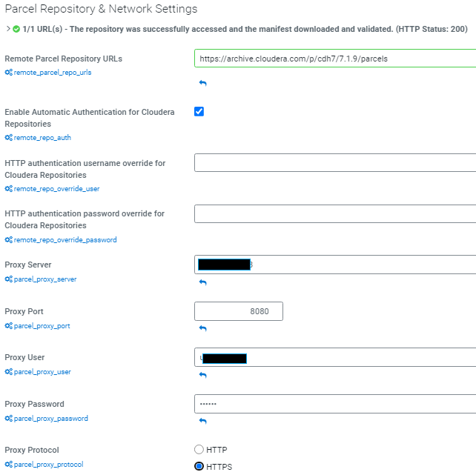Expand the 1/1 URL(s) status chevron
Viewport: 476px width, 475px height.
coord(8,29)
